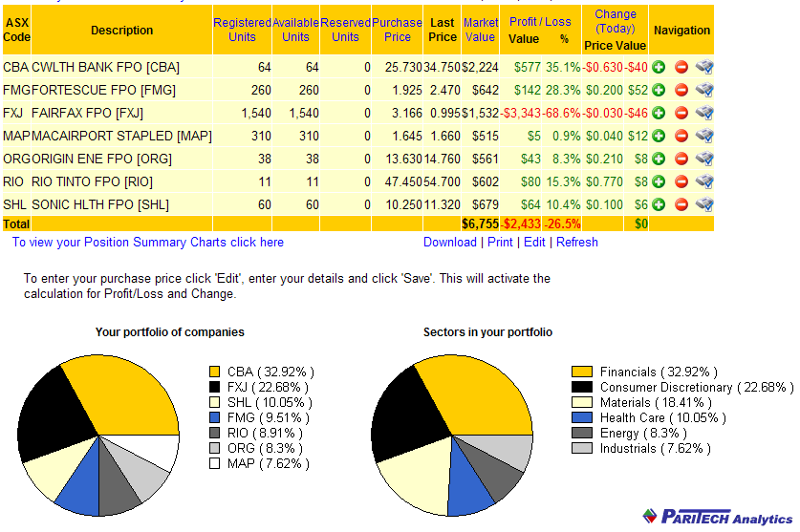Click FMG blue swatch in companies legend

tap(214, 417)
